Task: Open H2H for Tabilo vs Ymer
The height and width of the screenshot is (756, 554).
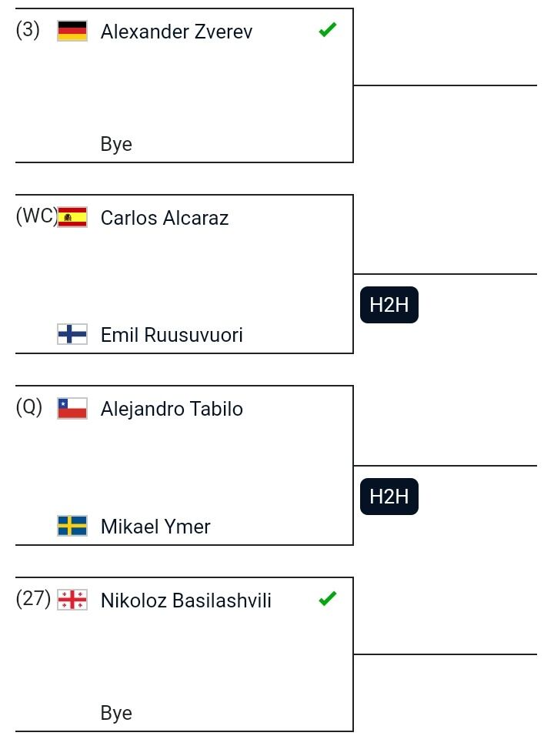Action: point(389,497)
